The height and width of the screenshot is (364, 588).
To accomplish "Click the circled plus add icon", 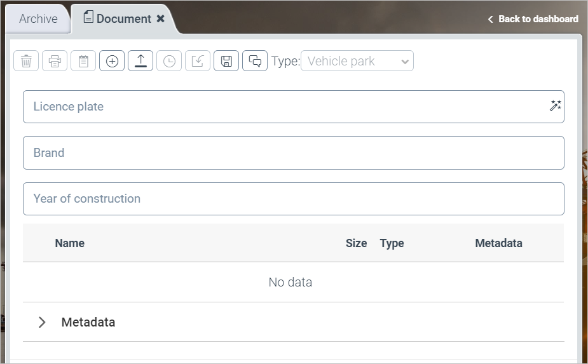I will [x=112, y=61].
